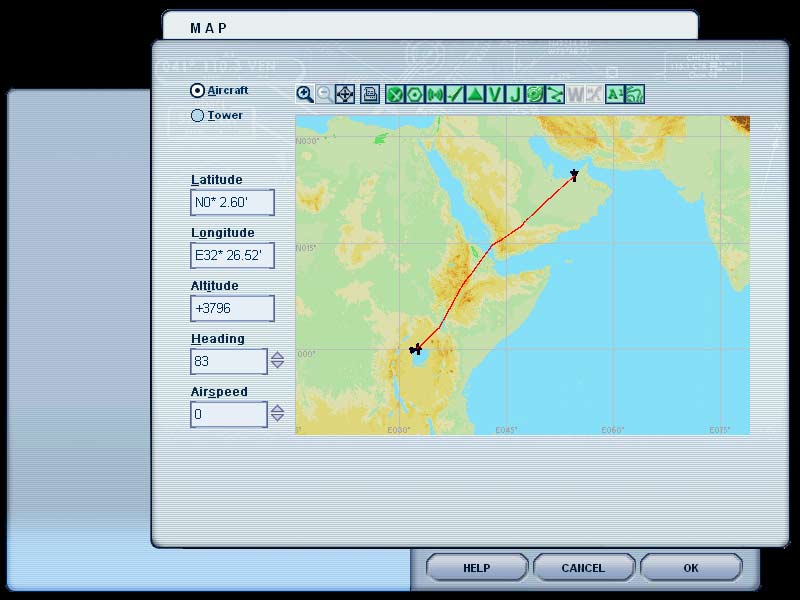Toggle VOR stations hexagon icon
The width and height of the screenshot is (800, 600).
pyautogui.click(x=415, y=94)
